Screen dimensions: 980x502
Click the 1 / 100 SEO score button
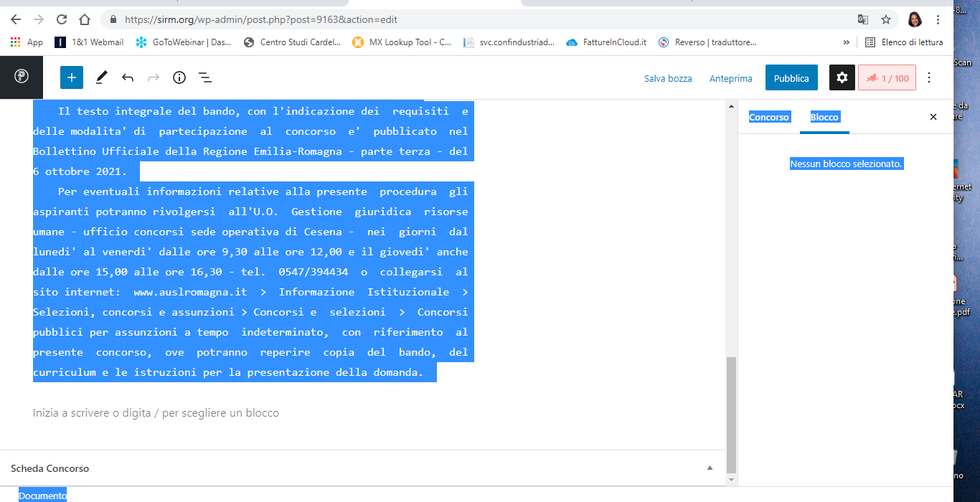point(887,78)
